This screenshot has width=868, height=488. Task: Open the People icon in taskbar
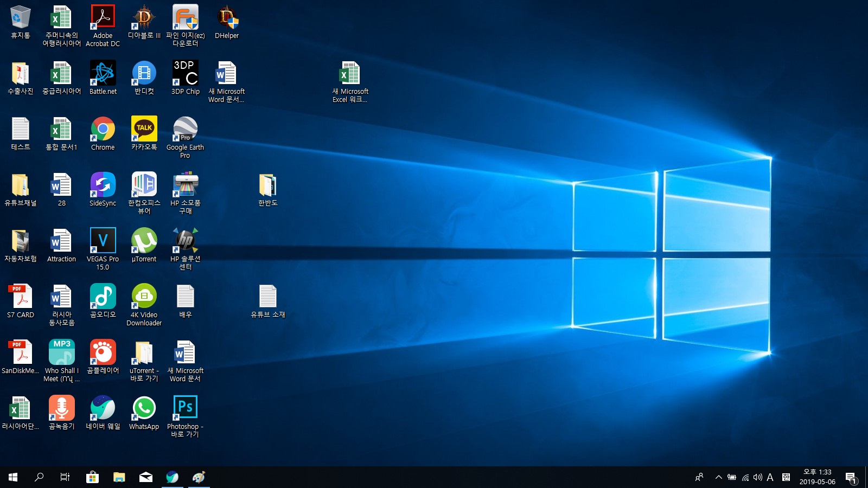(x=699, y=477)
